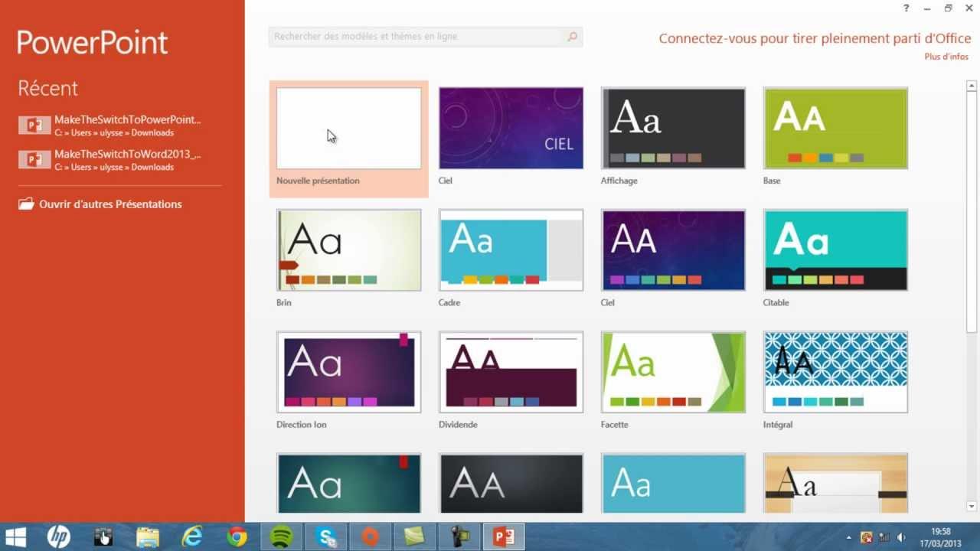Viewport: 980px width, 551px height.
Task: Select the Affichage theme thumbnail
Action: (x=673, y=129)
